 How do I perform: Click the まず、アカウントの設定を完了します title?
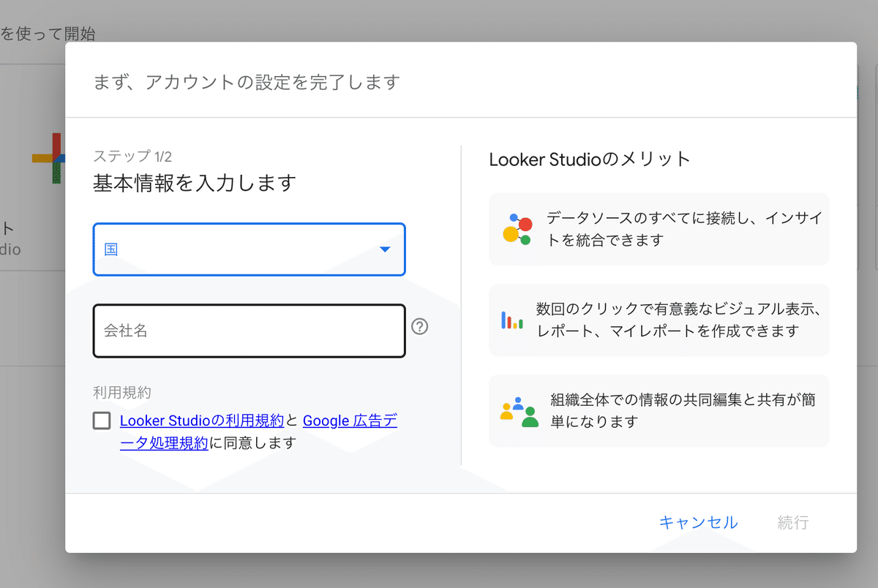coord(247,81)
